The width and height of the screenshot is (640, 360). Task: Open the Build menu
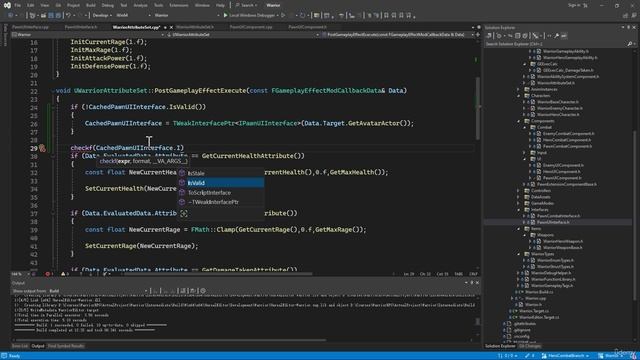(91, 5)
